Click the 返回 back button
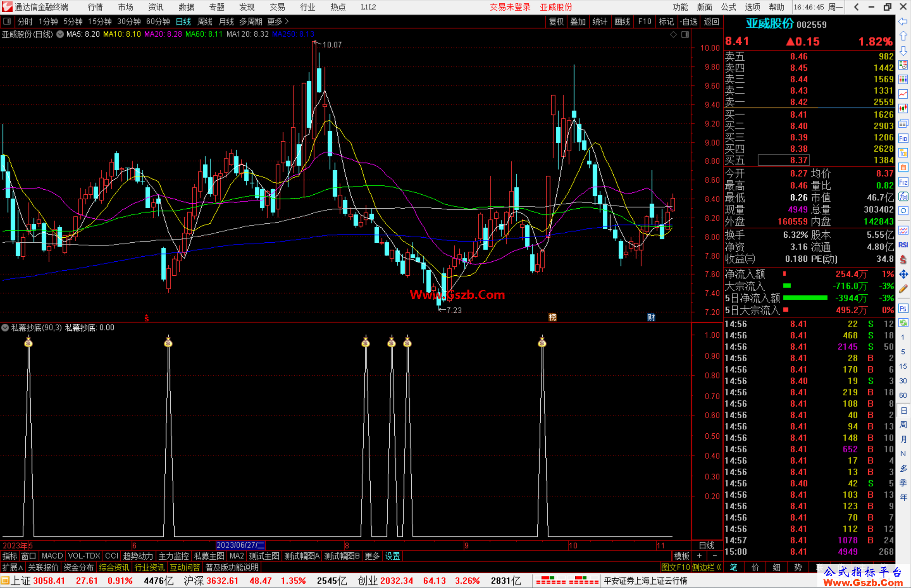The height and width of the screenshot is (588, 911). (x=712, y=21)
